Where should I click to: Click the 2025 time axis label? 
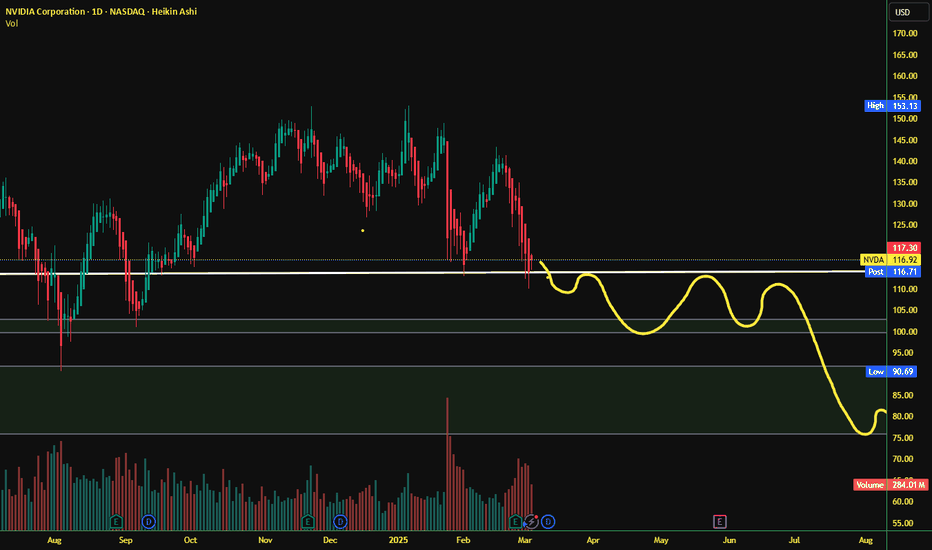398,540
